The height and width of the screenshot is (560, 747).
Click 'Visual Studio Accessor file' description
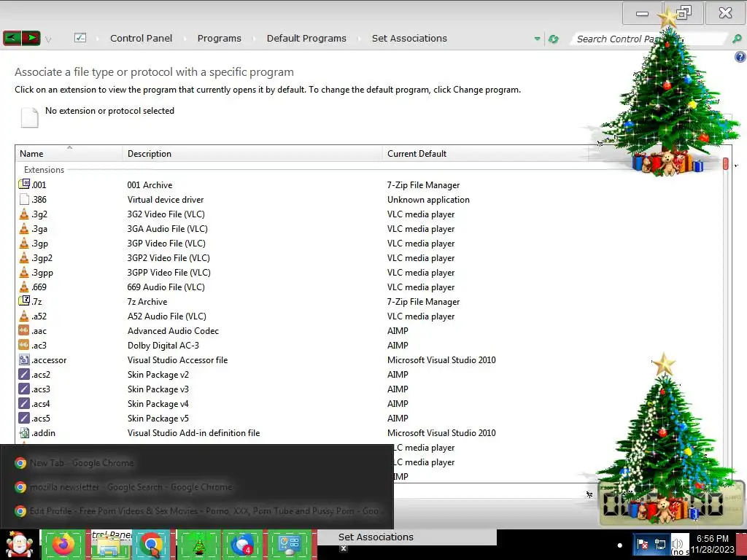(177, 360)
